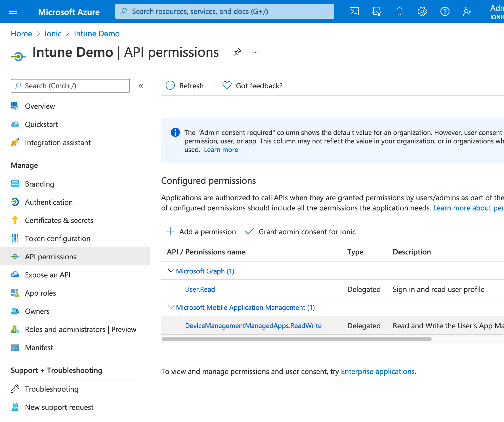Open DeviceManagementManagedApps.ReadWrite permission

253,326
